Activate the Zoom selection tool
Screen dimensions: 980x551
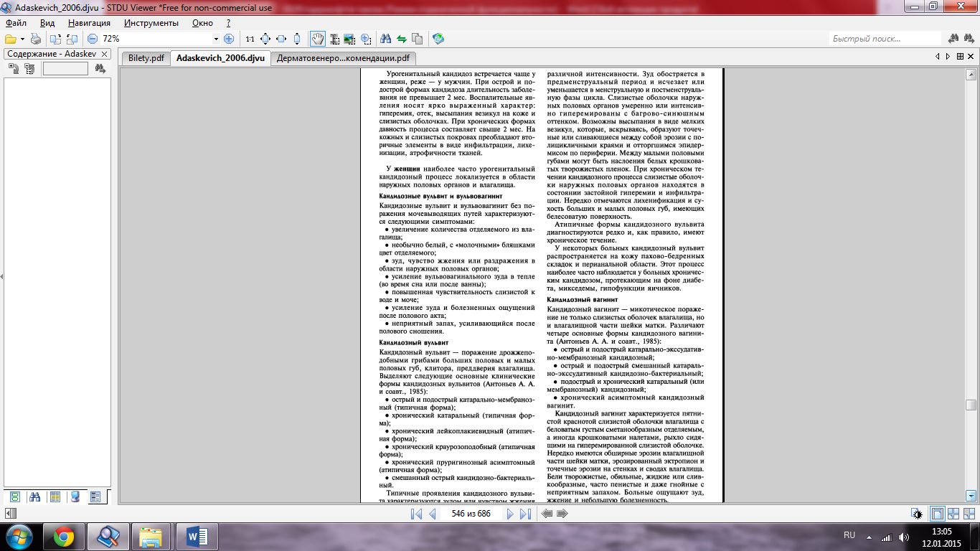click(366, 39)
